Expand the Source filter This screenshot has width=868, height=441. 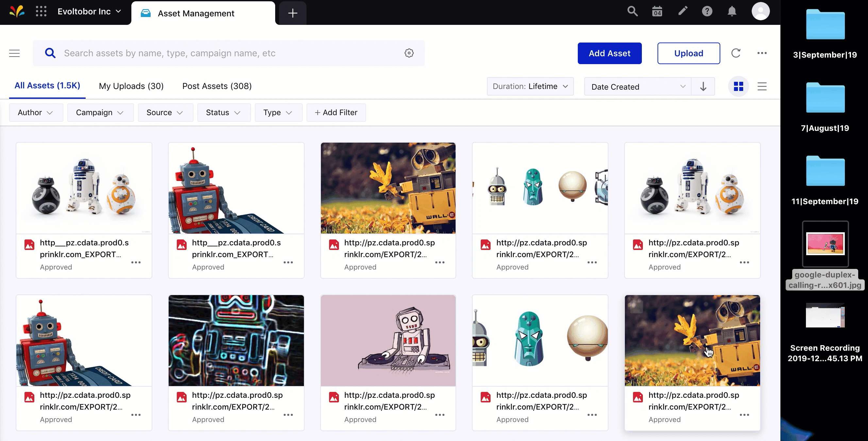click(165, 112)
